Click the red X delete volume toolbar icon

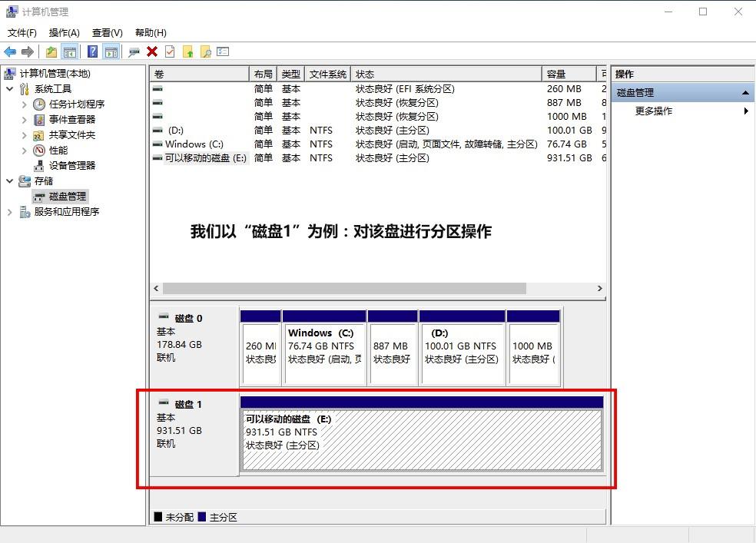click(x=151, y=51)
